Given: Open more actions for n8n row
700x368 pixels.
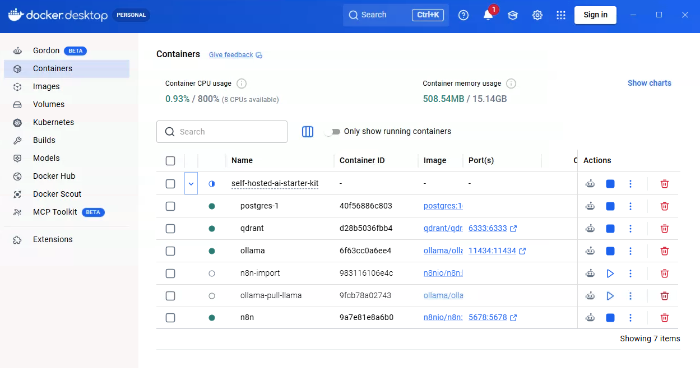Looking at the screenshot, I should pyautogui.click(x=630, y=318).
